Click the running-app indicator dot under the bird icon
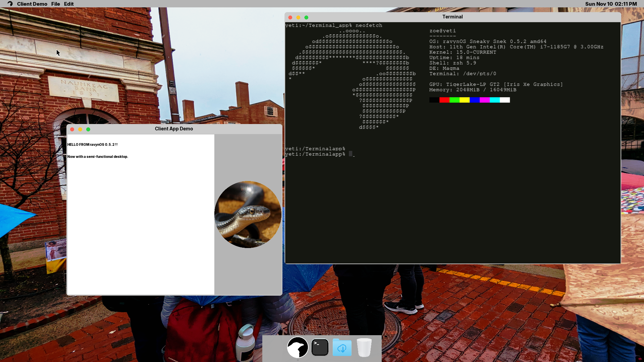Screen dimensions: 644x362 pos(298,360)
